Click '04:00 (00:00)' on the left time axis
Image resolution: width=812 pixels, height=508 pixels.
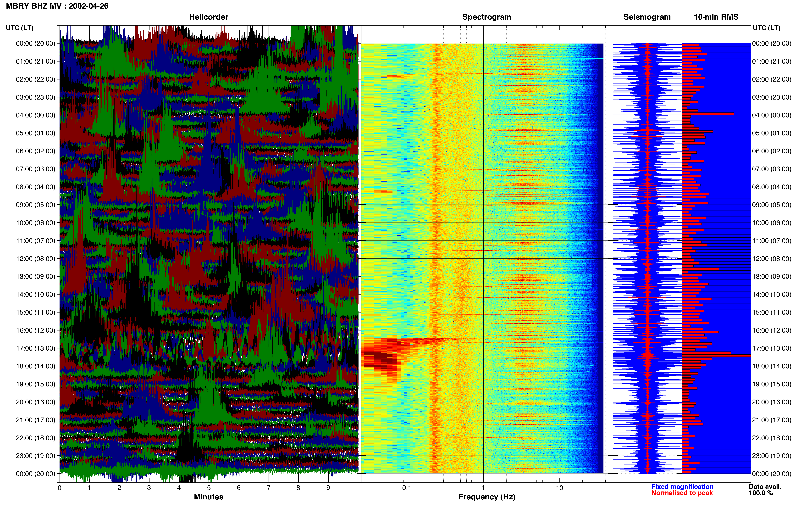(x=36, y=115)
